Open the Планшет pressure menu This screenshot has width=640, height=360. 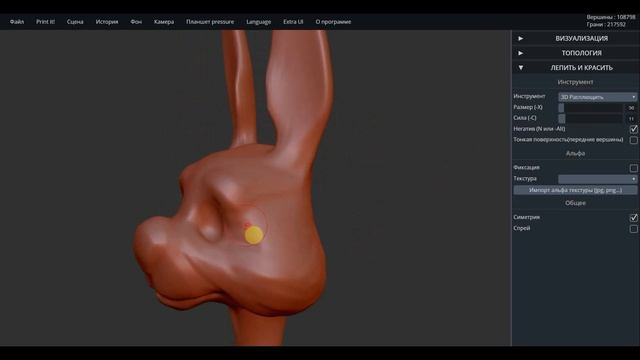[210, 22]
